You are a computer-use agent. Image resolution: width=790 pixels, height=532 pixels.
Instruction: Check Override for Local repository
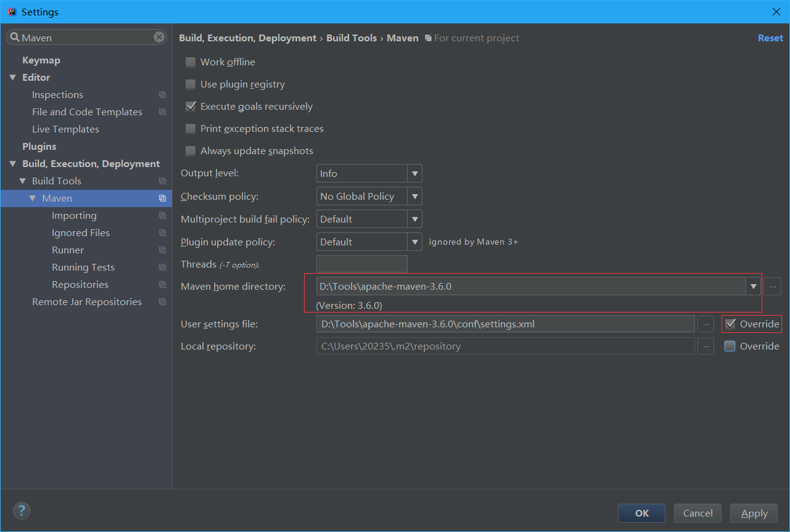730,346
